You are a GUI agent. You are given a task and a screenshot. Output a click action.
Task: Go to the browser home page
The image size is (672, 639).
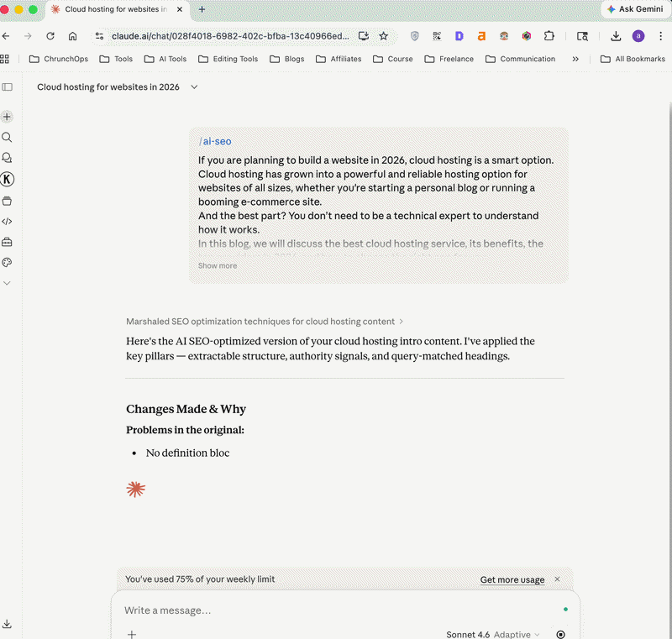coord(73,36)
